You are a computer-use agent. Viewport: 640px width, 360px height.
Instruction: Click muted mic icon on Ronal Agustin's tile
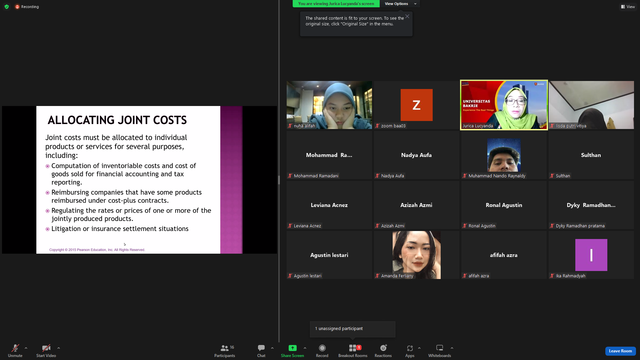point(465,226)
